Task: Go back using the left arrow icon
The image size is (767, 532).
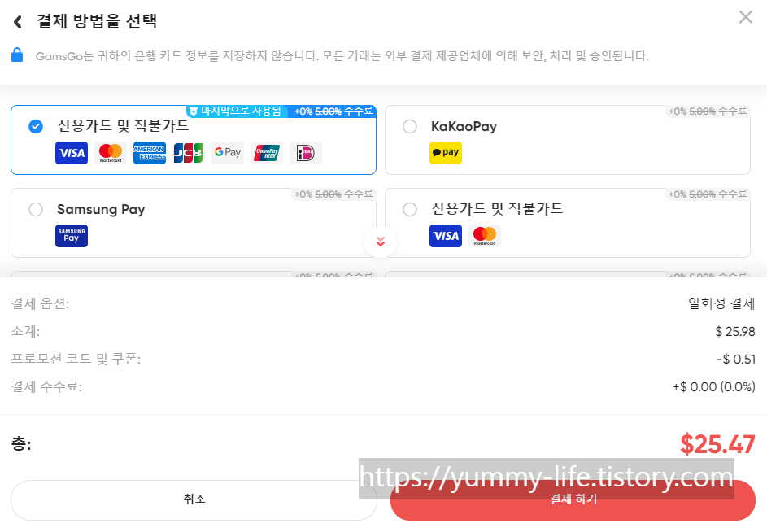Action: [x=18, y=21]
